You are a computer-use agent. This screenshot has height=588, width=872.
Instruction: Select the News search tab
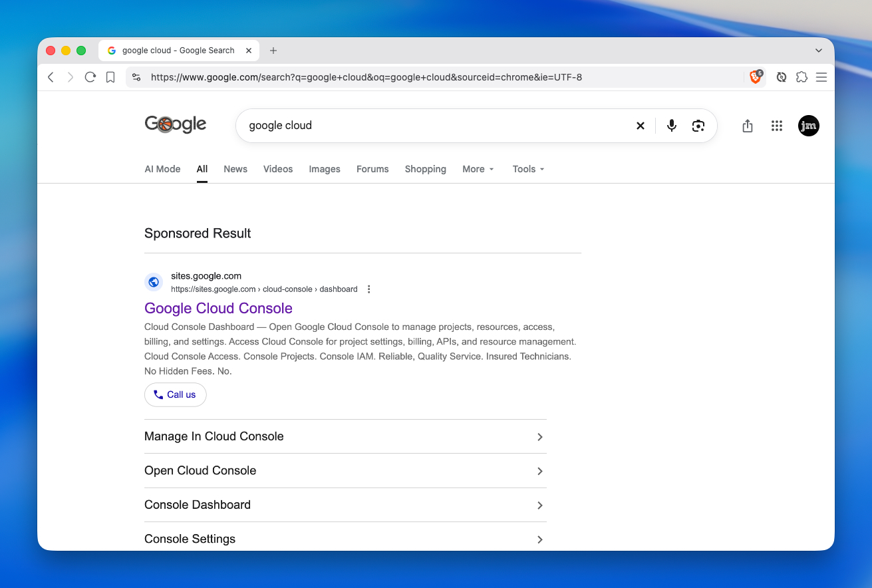235,169
